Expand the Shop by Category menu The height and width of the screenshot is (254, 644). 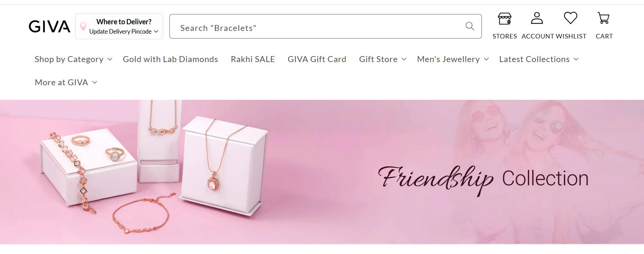(x=73, y=59)
